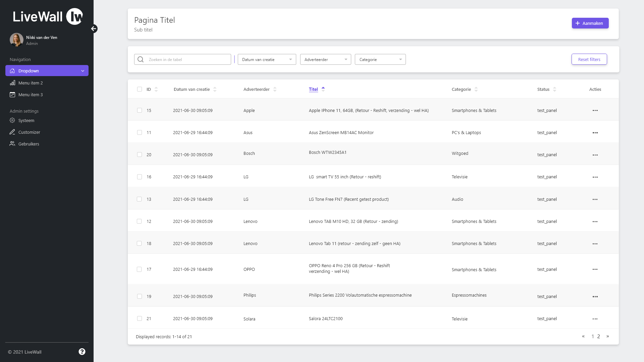Open actions menu for Lenovo Tab 11 row
Viewport: 644px width, 362px height.
click(595, 244)
